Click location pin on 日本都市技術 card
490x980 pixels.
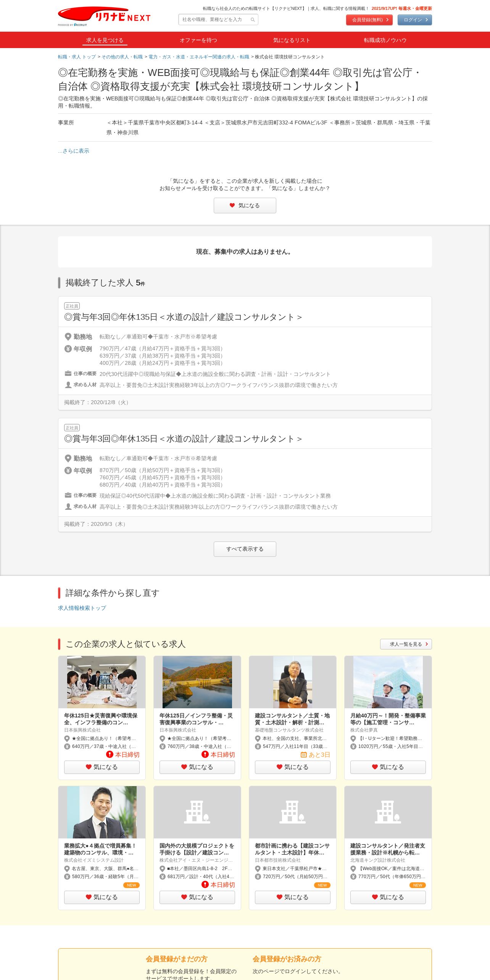coord(258,869)
